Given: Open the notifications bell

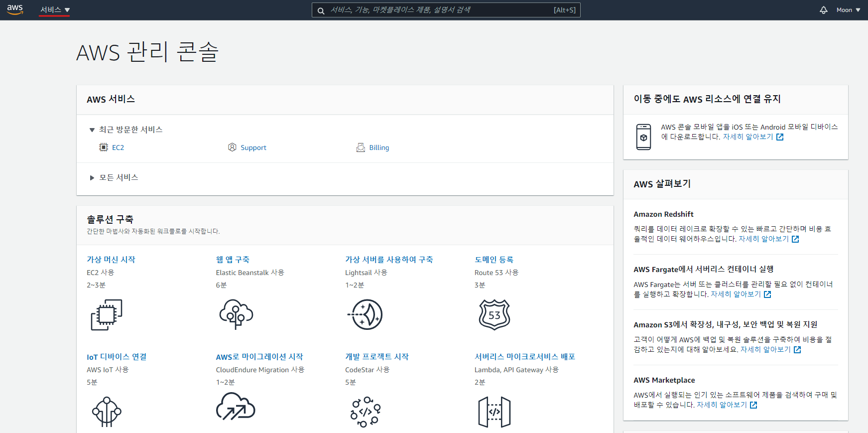Looking at the screenshot, I should click(824, 10).
